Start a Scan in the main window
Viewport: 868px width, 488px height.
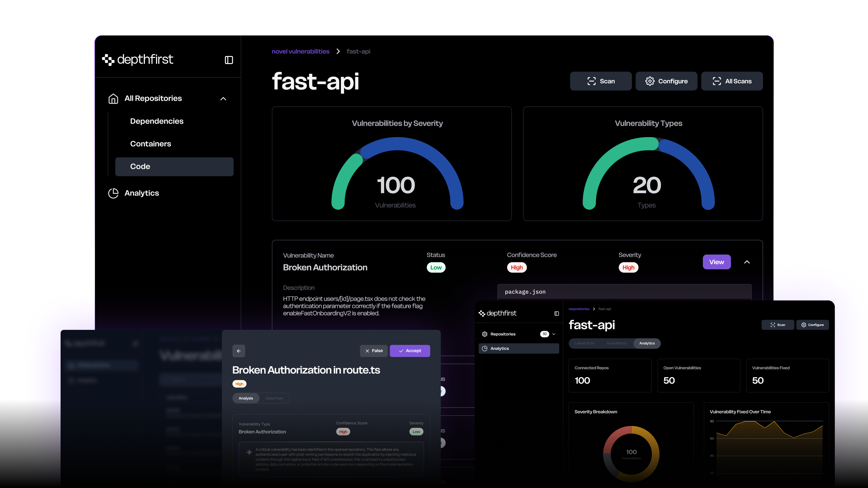pos(601,81)
